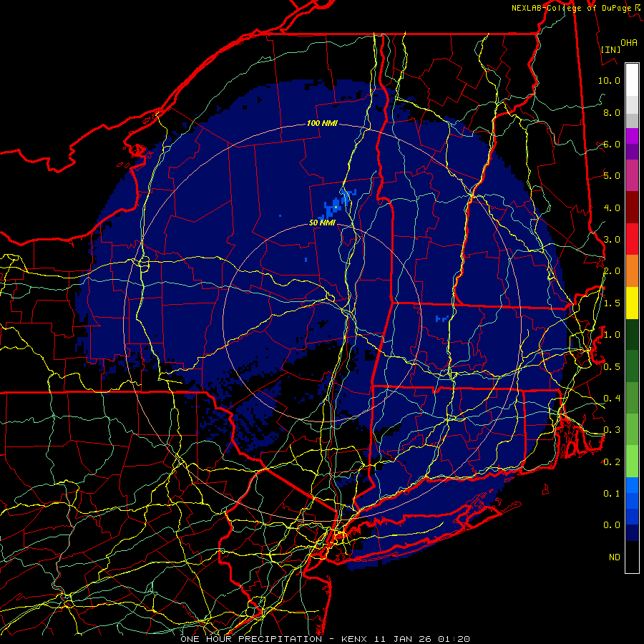Click the 4.0 legend value
This screenshot has height=644, width=644.
pyautogui.click(x=612, y=208)
